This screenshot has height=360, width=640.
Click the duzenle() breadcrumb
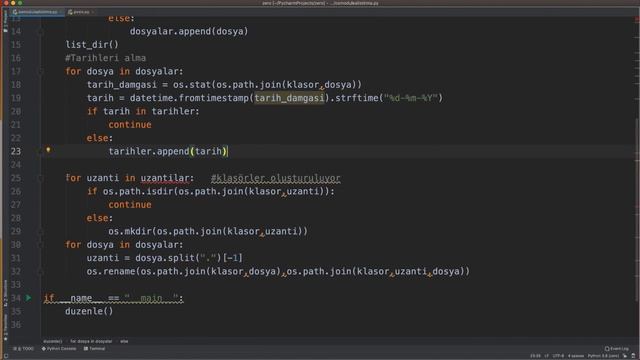point(53,341)
